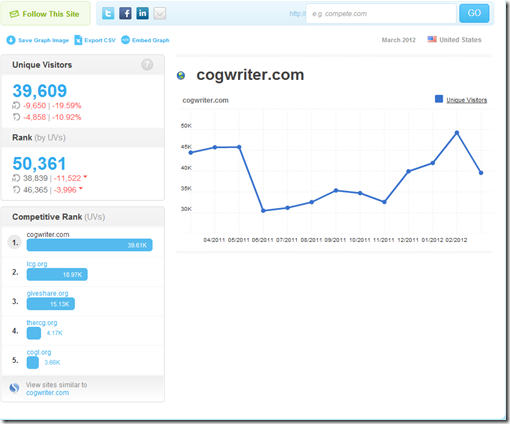Click the GO button
The height and width of the screenshot is (424, 510).
(x=474, y=13)
